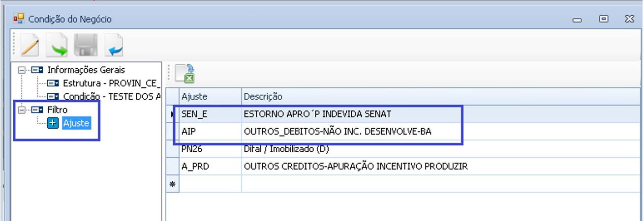This screenshot has height=221, width=644.
Task: Click OUTROS_DEBITOS-NÃO INC. DESENVOLVE-BA description
Action: (x=337, y=132)
